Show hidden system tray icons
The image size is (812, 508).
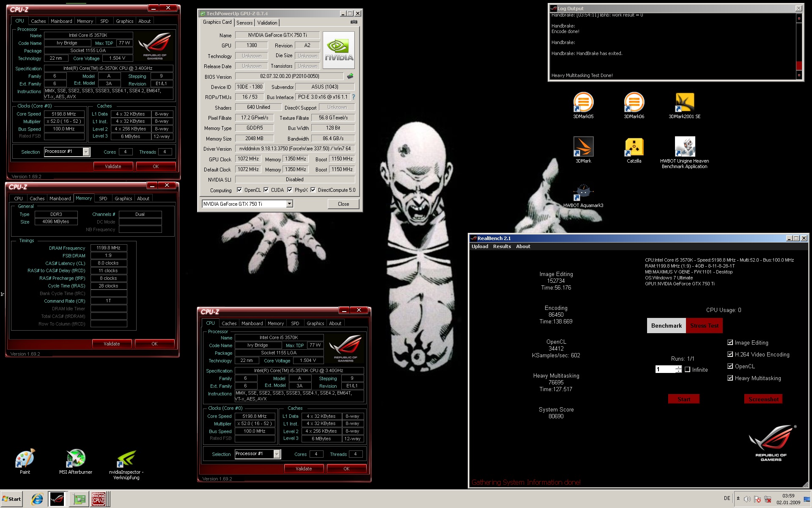tap(738, 499)
